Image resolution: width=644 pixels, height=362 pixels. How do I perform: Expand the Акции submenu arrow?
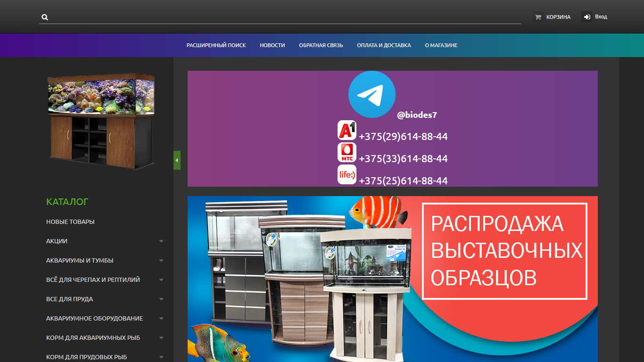(161, 241)
